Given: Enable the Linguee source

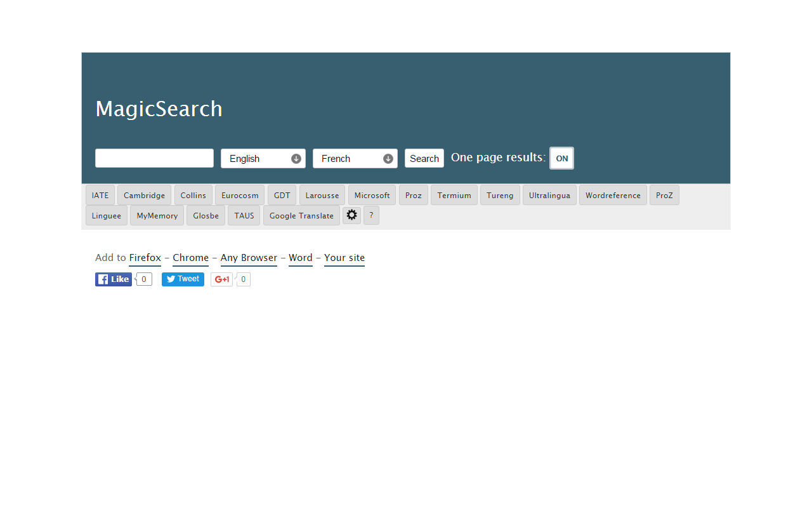Looking at the screenshot, I should (106, 215).
